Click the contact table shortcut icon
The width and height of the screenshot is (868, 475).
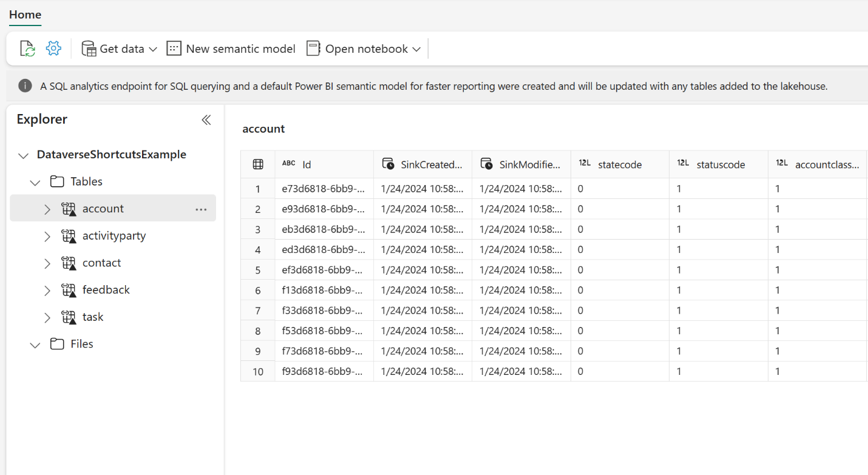pos(69,263)
